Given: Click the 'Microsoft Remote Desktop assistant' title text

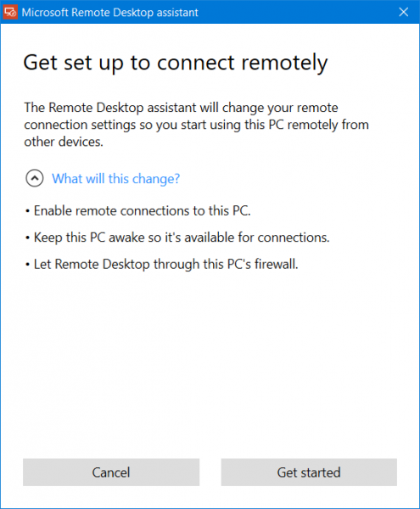Looking at the screenshot, I should tap(109, 13).
